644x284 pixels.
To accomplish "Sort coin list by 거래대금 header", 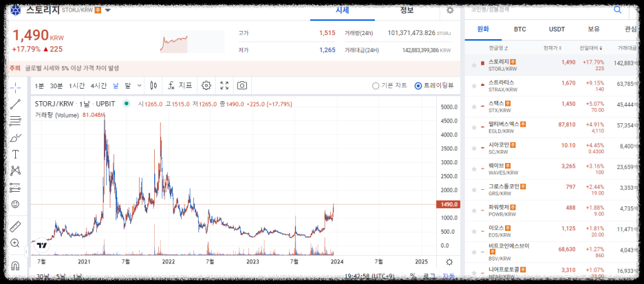I will (x=626, y=48).
